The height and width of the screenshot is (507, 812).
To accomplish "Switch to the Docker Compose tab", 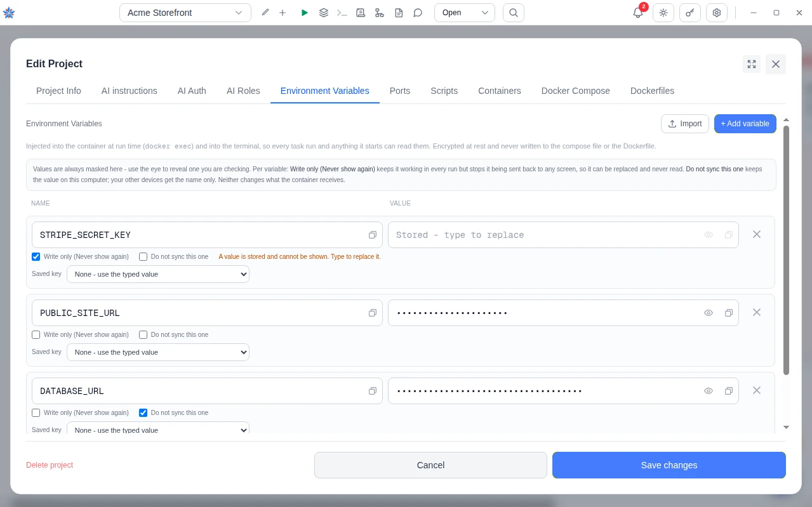I will (576, 91).
